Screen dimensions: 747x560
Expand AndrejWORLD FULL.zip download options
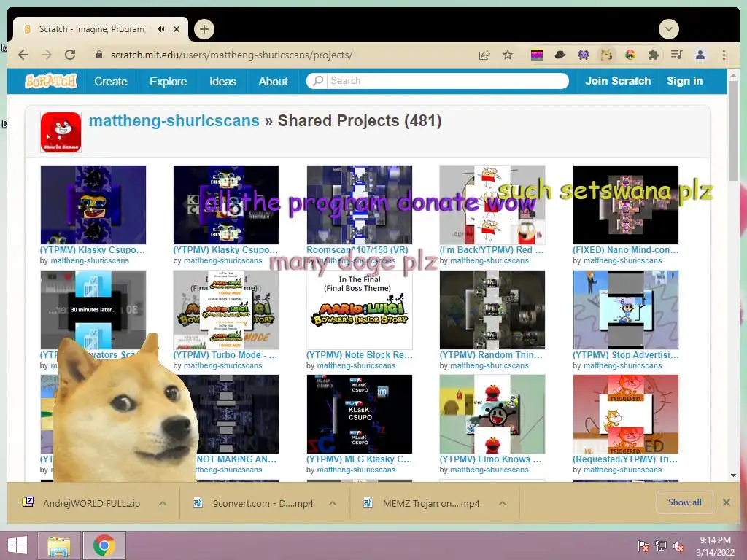tap(163, 503)
